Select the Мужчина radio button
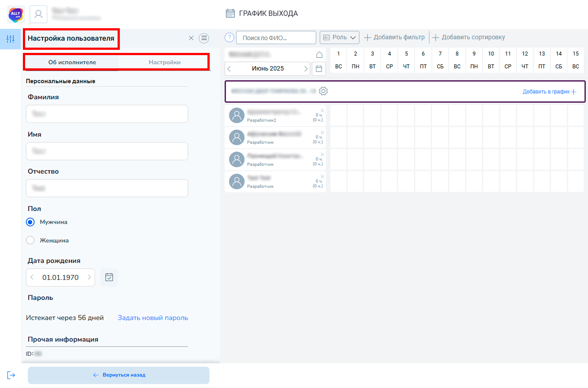The height and width of the screenshot is (388, 588). (30, 222)
